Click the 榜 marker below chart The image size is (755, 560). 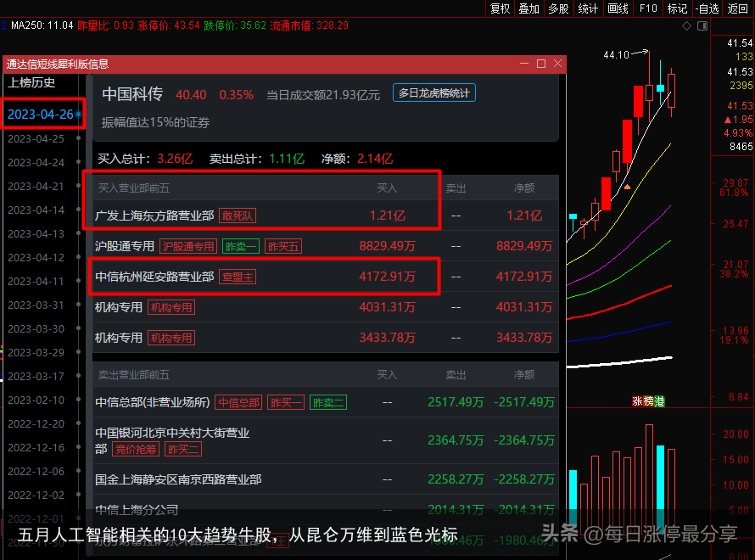click(x=648, y=401)
